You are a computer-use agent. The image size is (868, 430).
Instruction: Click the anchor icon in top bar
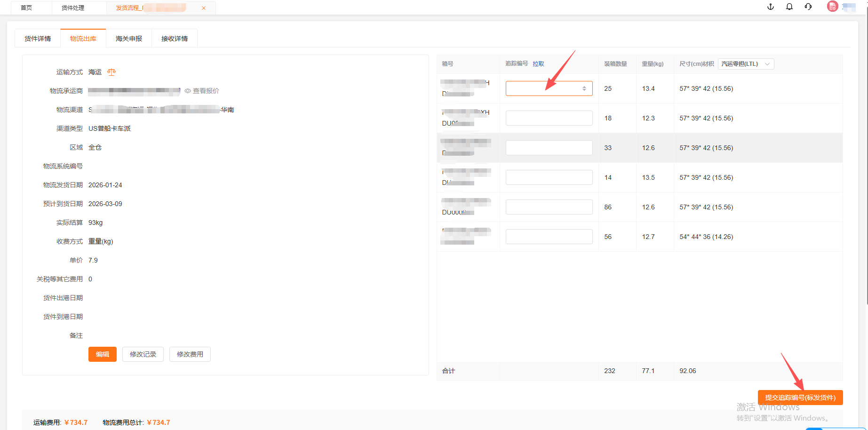click(771, 7)
